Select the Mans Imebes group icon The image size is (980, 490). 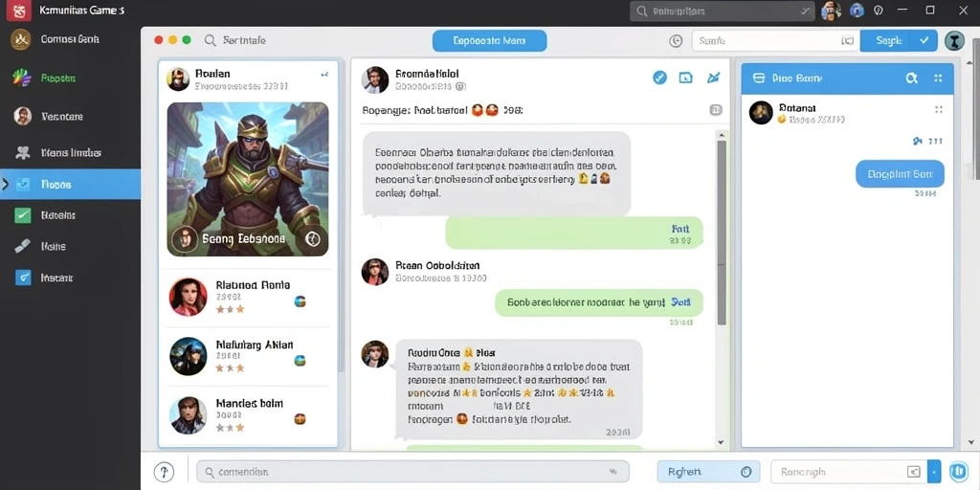[23, 152]
